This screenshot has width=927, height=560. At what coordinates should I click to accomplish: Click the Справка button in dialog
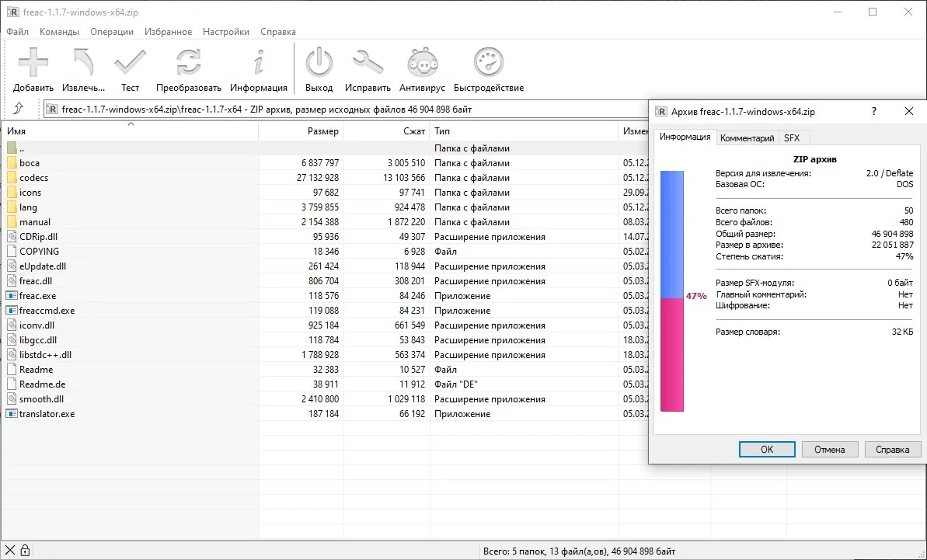click(x=892, y=450)
